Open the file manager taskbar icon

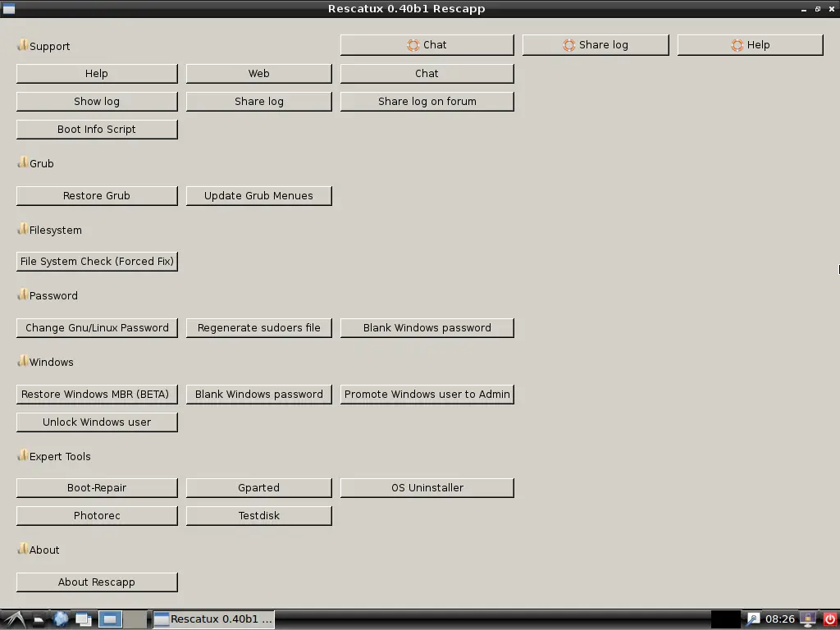pos(39,620)
